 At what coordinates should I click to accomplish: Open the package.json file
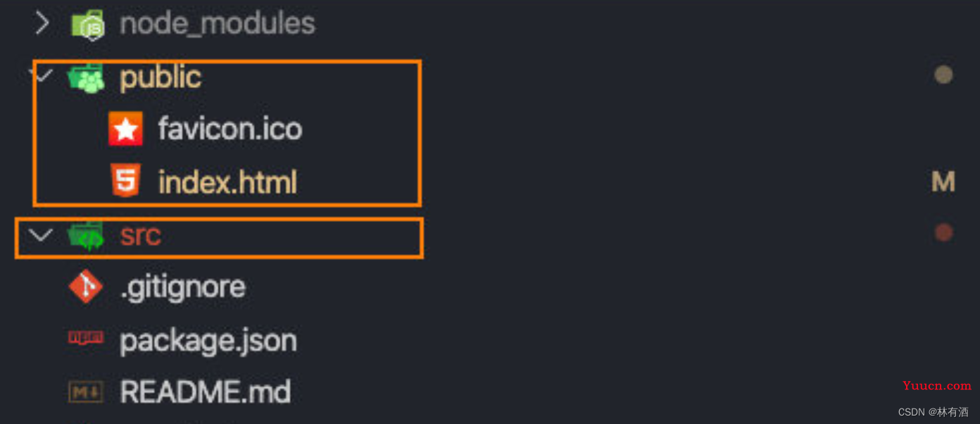click(x=208, y=341)
